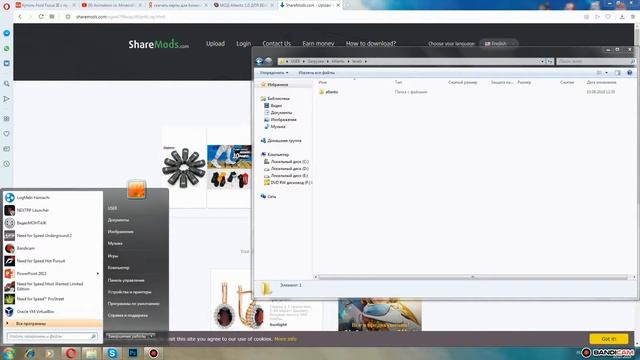Switch to the Ford Focus browser tab
640x360 pixels.
46,5
